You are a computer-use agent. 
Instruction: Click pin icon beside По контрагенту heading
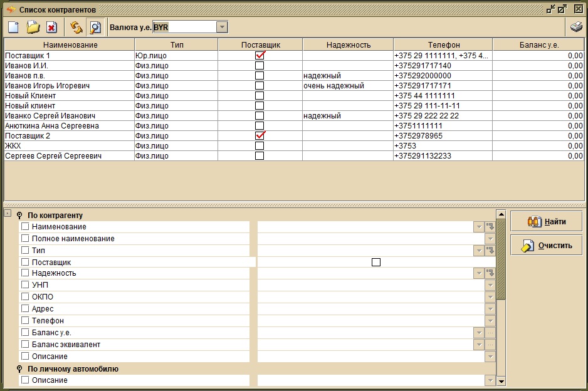click(x=19, y=215)
